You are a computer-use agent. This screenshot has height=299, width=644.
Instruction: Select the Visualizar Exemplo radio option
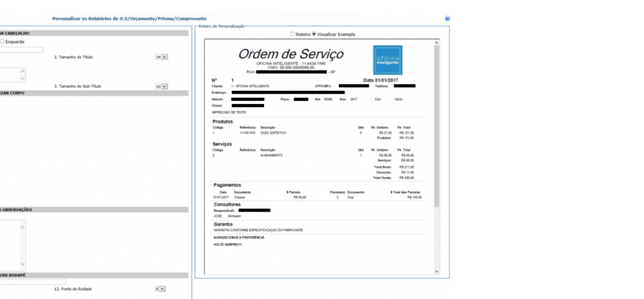(x=314, y=34)
